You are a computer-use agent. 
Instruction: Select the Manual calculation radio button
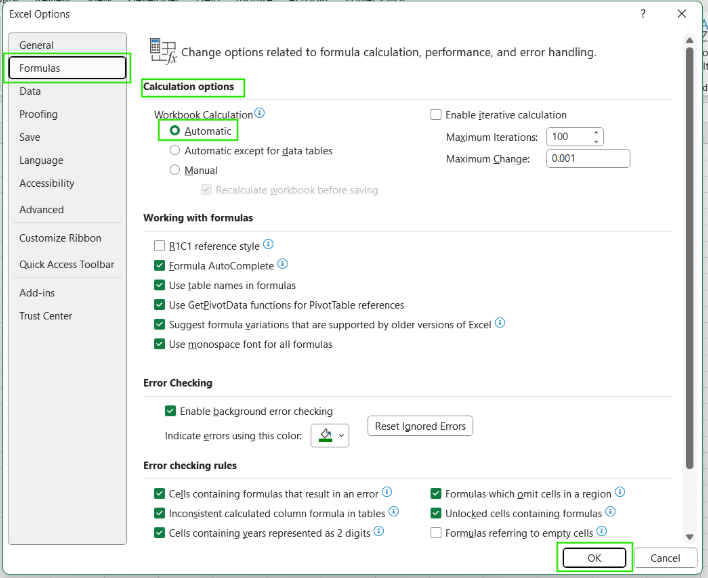click(175, 170)
